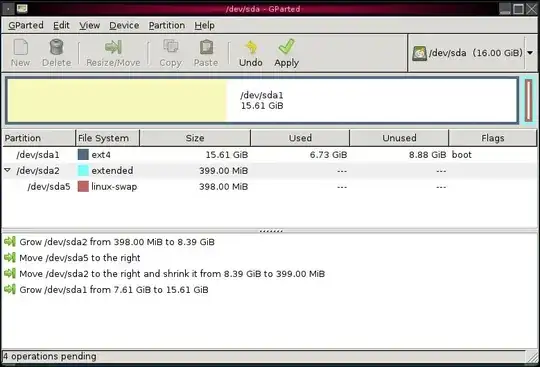This screenshot has height=367, width=540.
Task: Click the linux-swap file system label
Action: 114,187
